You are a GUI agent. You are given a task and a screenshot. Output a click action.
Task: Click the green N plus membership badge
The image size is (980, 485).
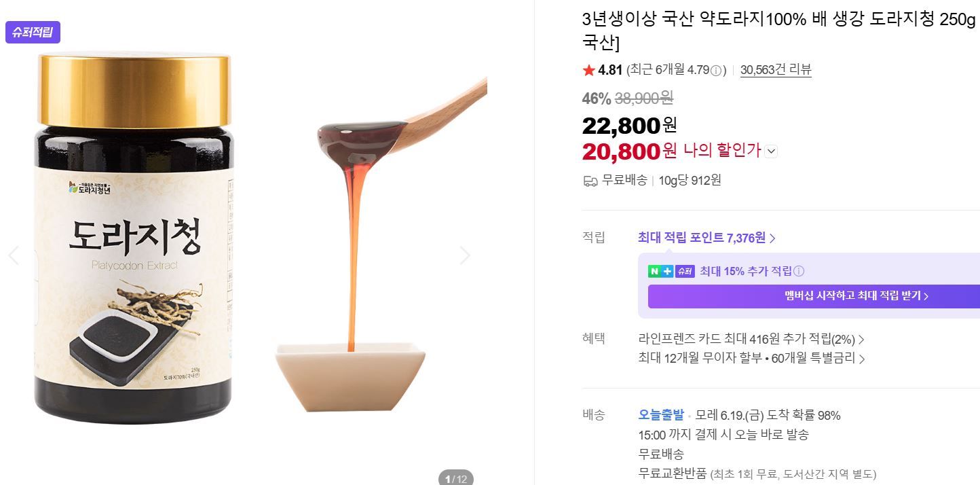pyautogui.click(x=660, y=271)
